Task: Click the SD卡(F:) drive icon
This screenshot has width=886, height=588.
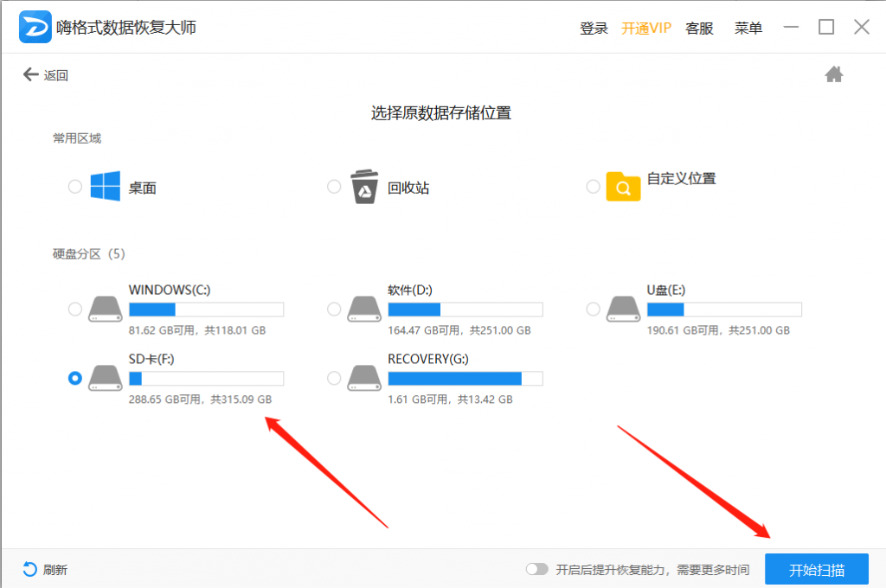Action: pyautogui.click(x=106, y=378)
